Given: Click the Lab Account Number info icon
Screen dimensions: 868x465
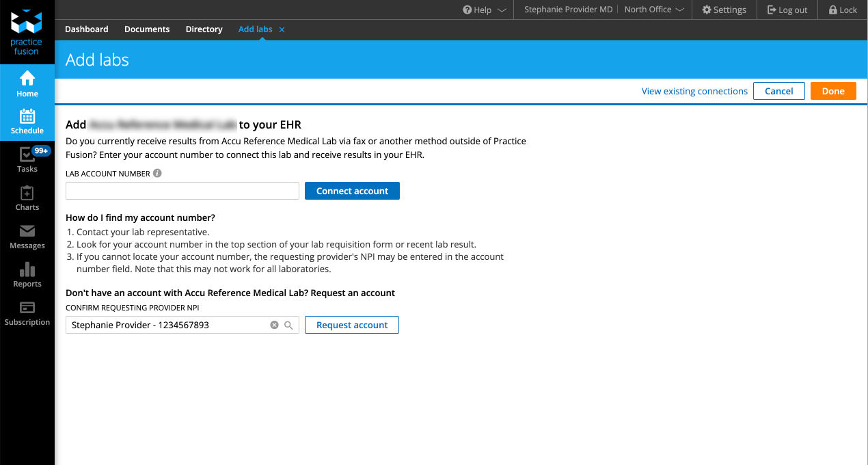Looking at the screenshot, I should click(x=157, y=174).
